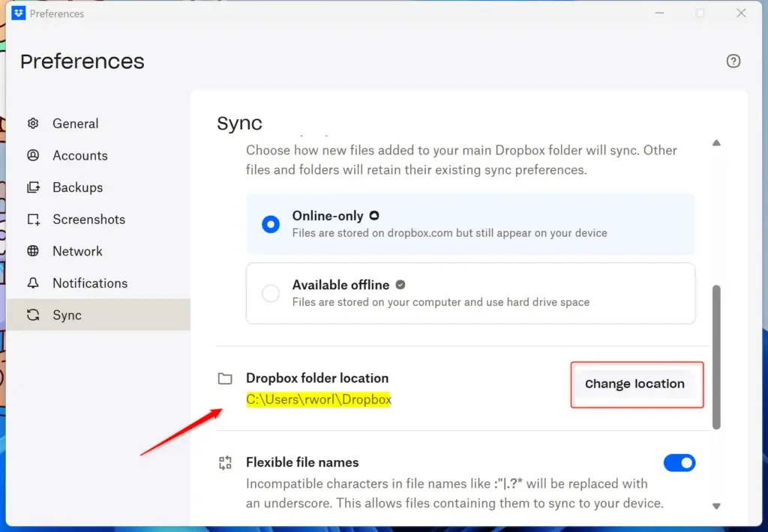Image resolution: width=768 pixels, height=532 pixels.
Task: Open help via the question mark icon
Action: tap(733, 61)
